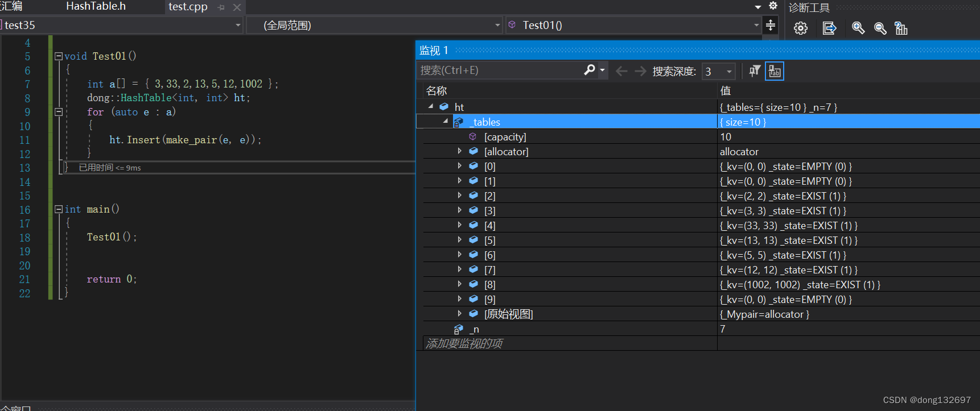
Task: Click the export diagnostic session icon
Action: (x=829, y=28)
